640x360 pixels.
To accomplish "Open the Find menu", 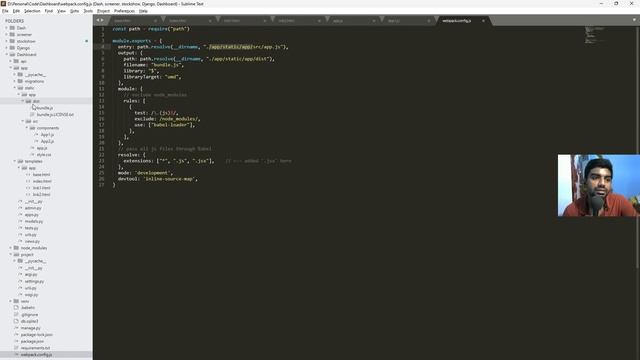I will pyautogui.click(x=49, y=11).
